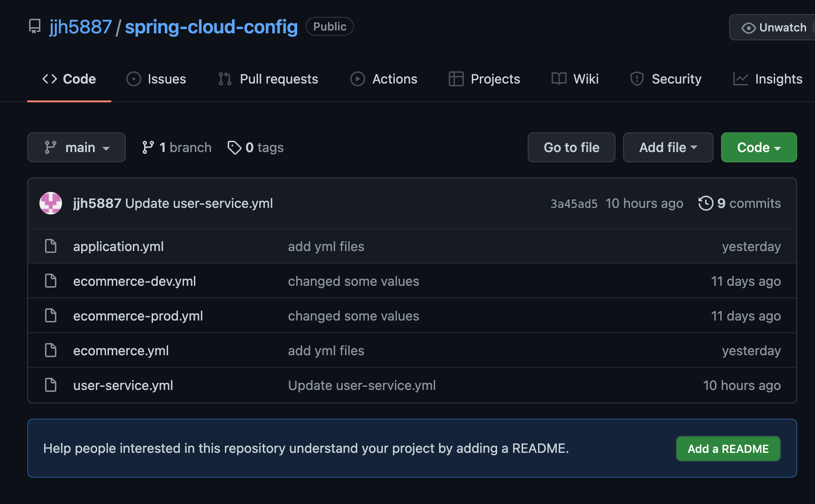This screenshot has width=815, height=504.
Task: Open the user-service.yml file
Action: pos(123,385)
